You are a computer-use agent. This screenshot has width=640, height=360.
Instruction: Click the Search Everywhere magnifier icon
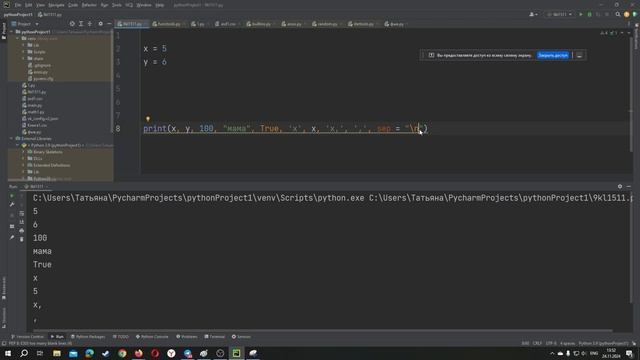618,14
